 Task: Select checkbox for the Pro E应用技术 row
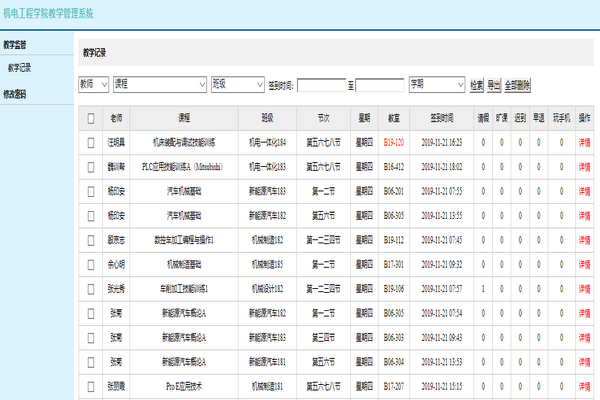point(91,386)
